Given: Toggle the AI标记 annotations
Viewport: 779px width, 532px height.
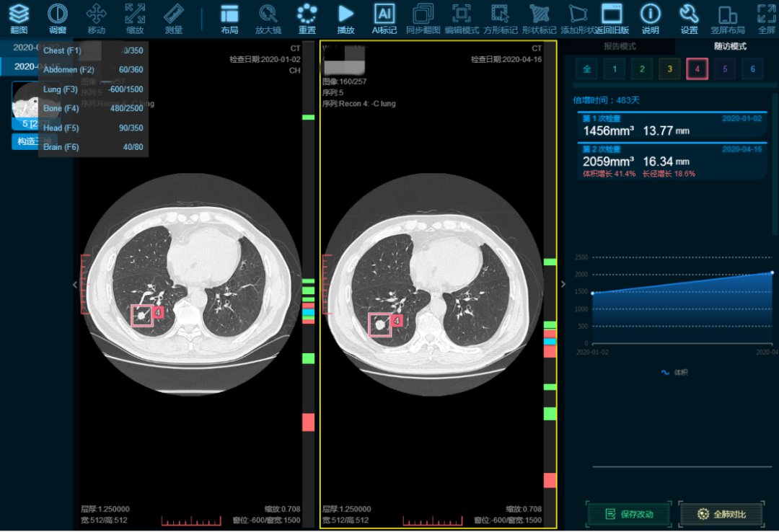Looking at the screenshot, I should pos(384,18).
